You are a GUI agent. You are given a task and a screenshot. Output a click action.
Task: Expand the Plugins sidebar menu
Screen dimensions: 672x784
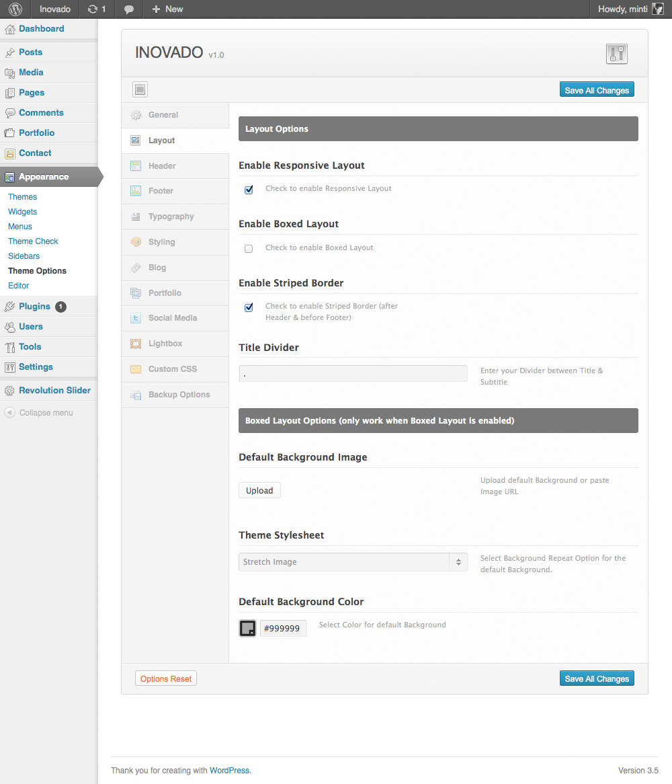tap(34, 307)
